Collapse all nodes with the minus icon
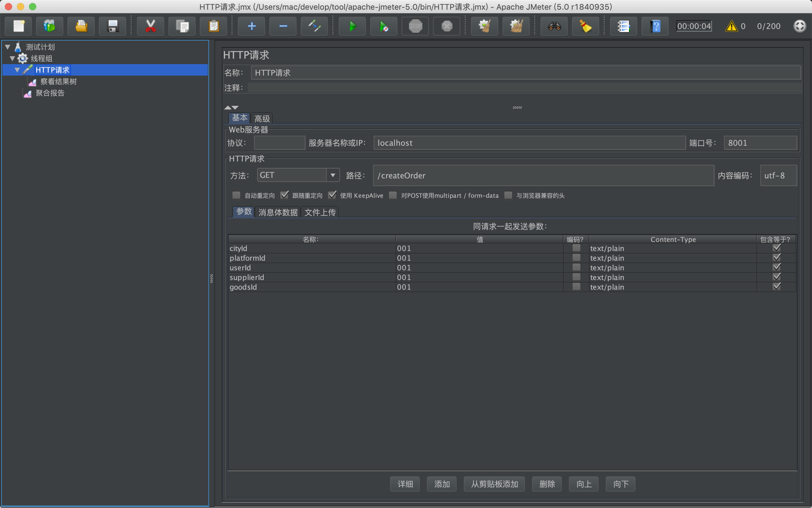The height and width of the screenshot is (508, 812). (x=283, y=26)
